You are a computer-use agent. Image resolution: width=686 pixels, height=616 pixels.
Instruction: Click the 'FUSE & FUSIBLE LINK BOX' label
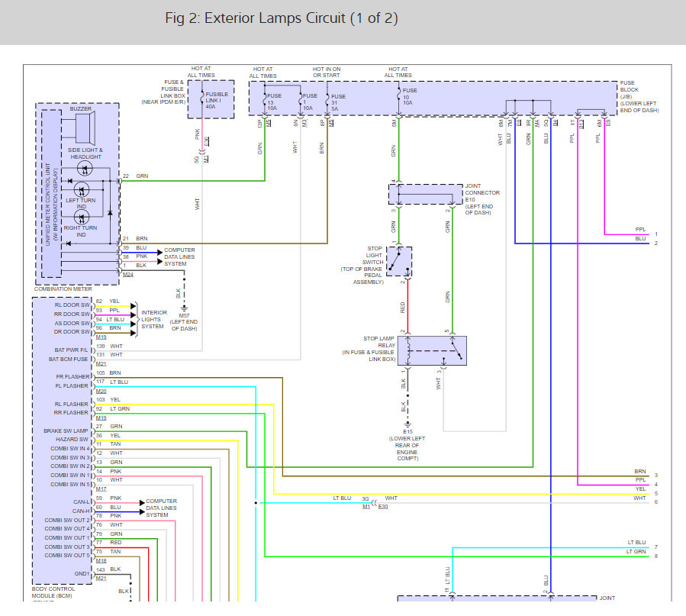pyautogui.click(x=172, y=89)
